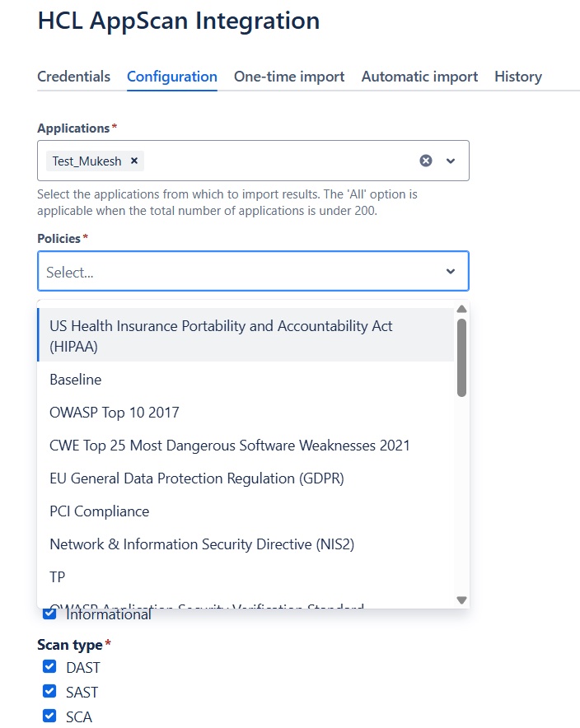Open the One-time import tab

289,77
